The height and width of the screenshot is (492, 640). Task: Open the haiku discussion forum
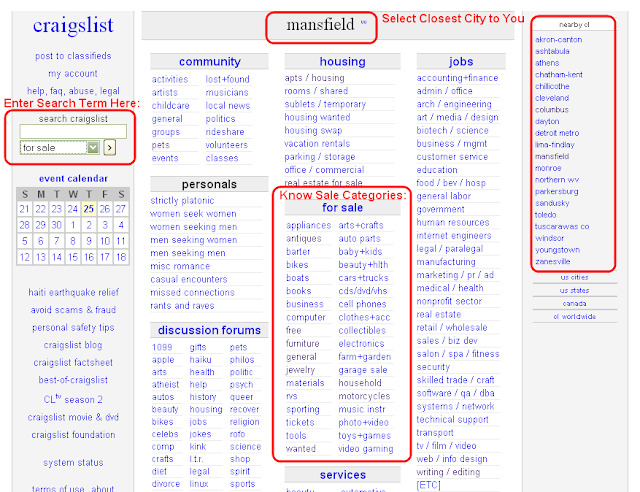(200, 360)
